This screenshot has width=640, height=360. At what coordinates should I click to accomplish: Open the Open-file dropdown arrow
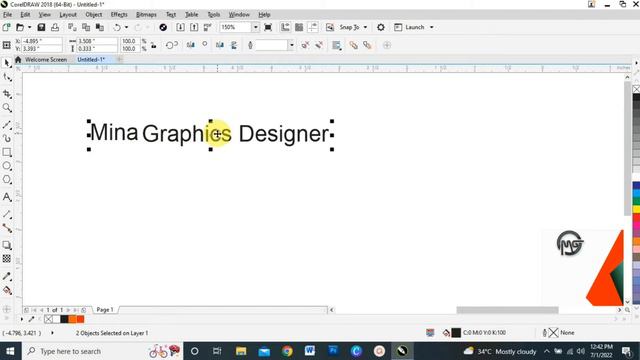[x=29, y=27]
